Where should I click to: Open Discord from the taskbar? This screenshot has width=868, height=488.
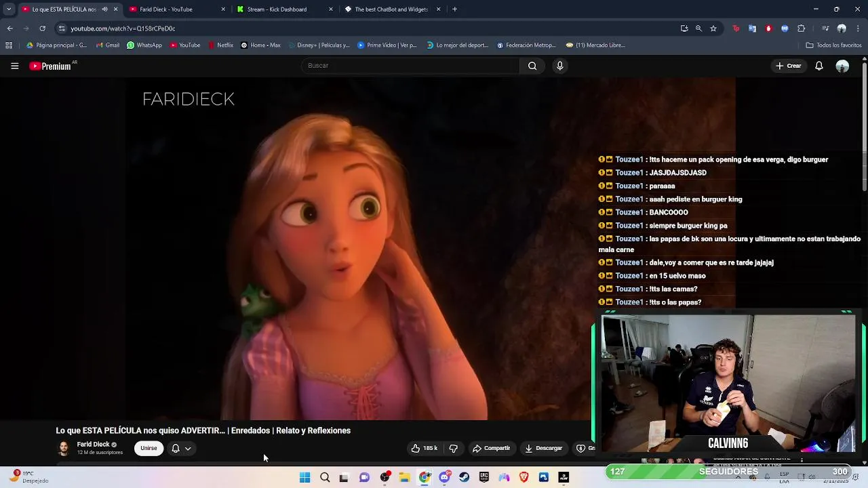[444, 477]
